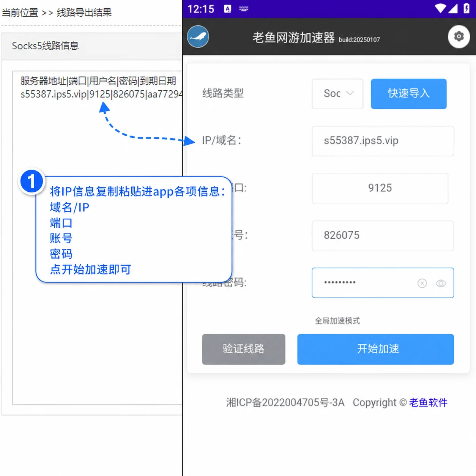The height and width of the screenshot is (476, 476).
Task: Click the 快速导入 button
Action: 408,94
